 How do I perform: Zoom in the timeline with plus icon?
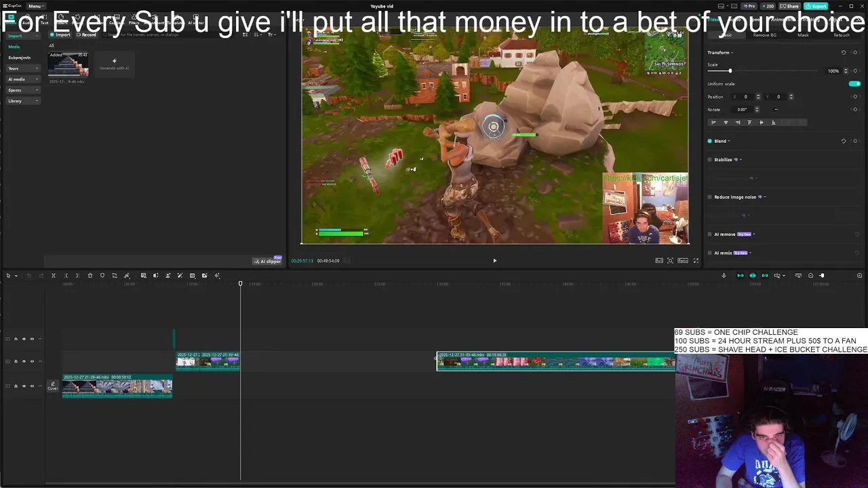click(860, 275)
